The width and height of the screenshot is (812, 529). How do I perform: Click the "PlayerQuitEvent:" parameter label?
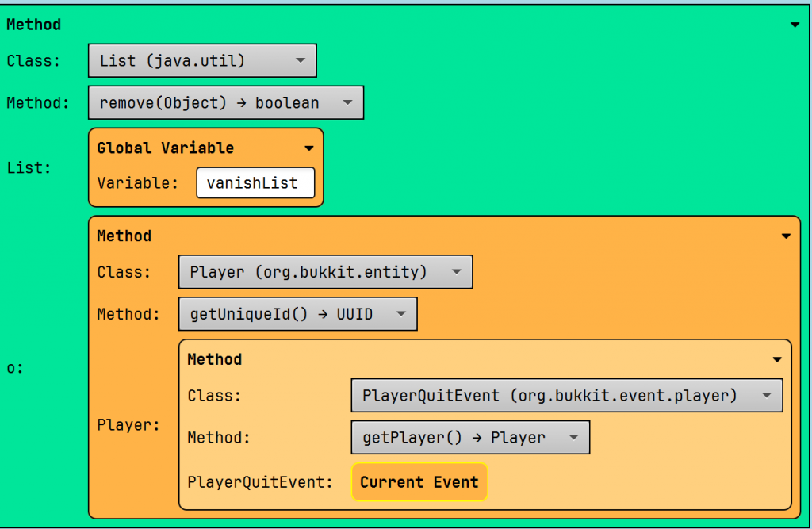[260, 482]
